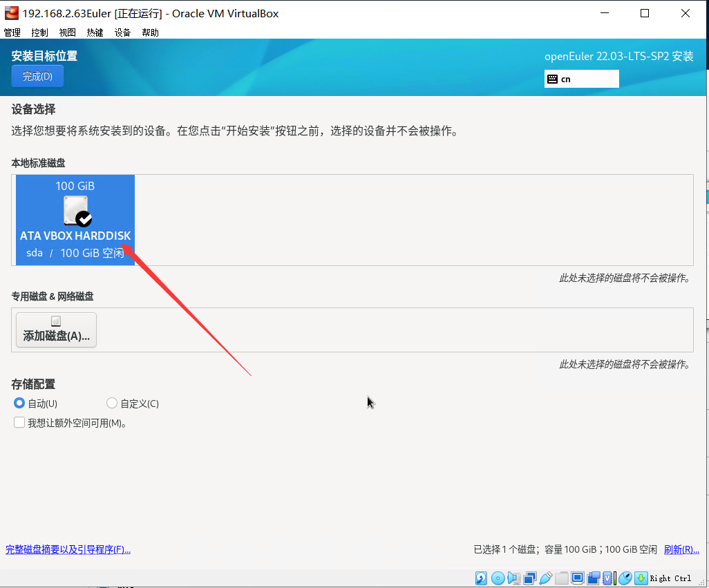Click the display status icon
Screen dimensions: 709x588
pyautogui.click(x=578, y=578)
